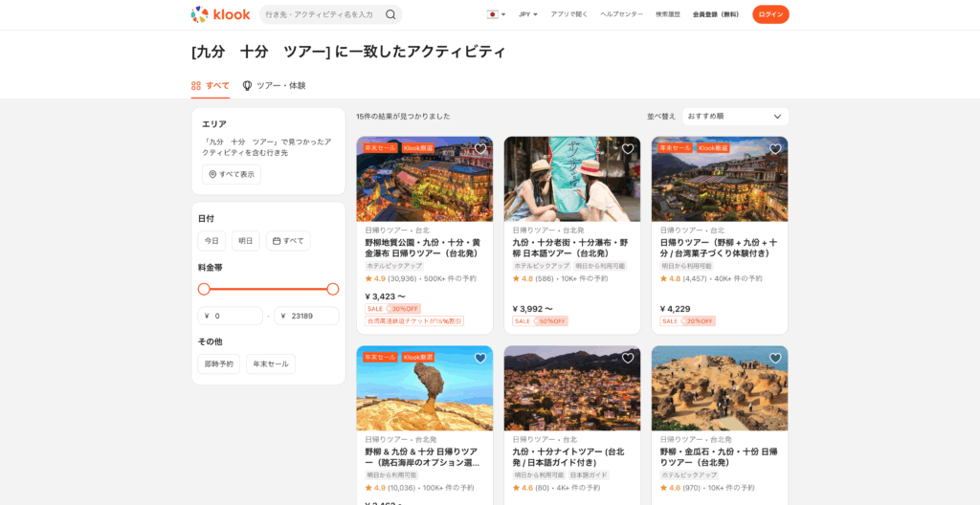Click the maximum price input field
Image resolution: width=980 pixels, height=505 pixels.
pos(308,316)
